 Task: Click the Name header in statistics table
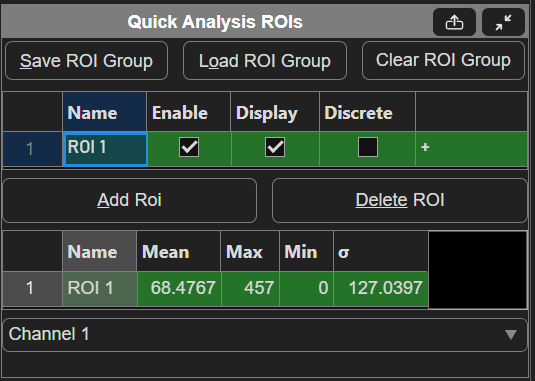tap(100, 252)
